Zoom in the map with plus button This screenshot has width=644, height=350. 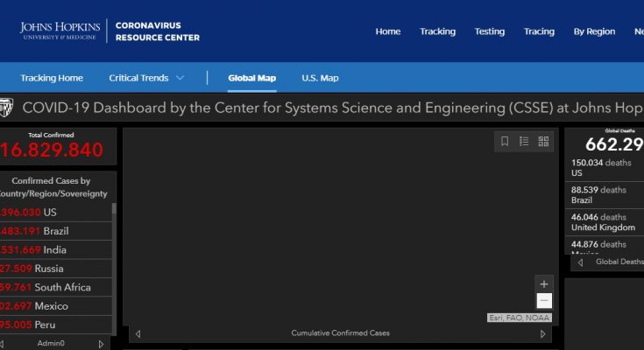pos(544,284)
